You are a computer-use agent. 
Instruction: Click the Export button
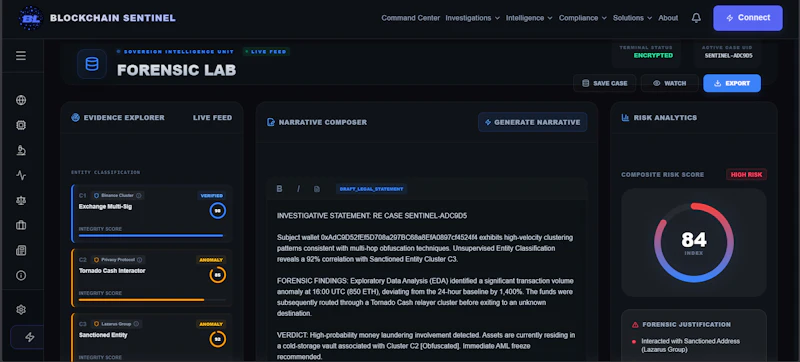[x=732, y=83]
